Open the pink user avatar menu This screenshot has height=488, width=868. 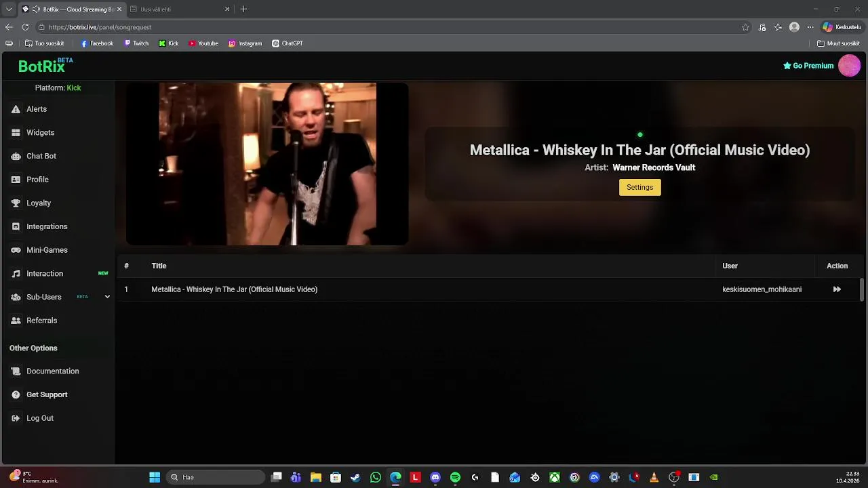coord(849,66)
